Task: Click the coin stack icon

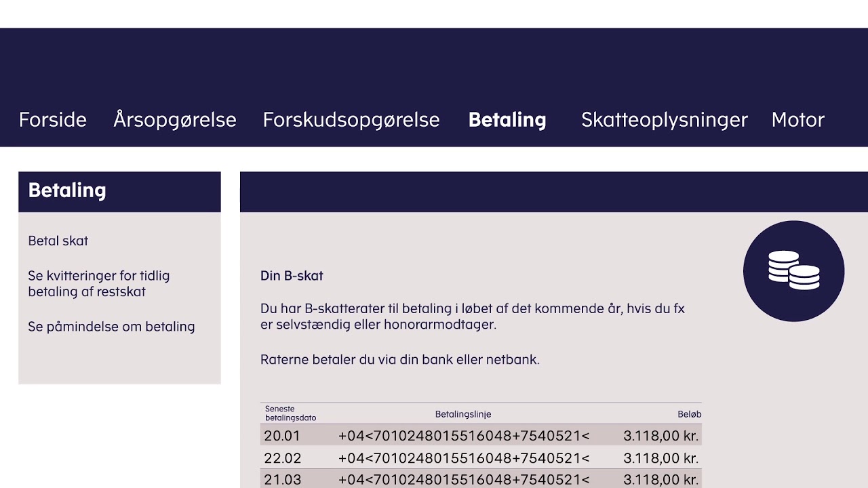Action: tap(793, 270)
